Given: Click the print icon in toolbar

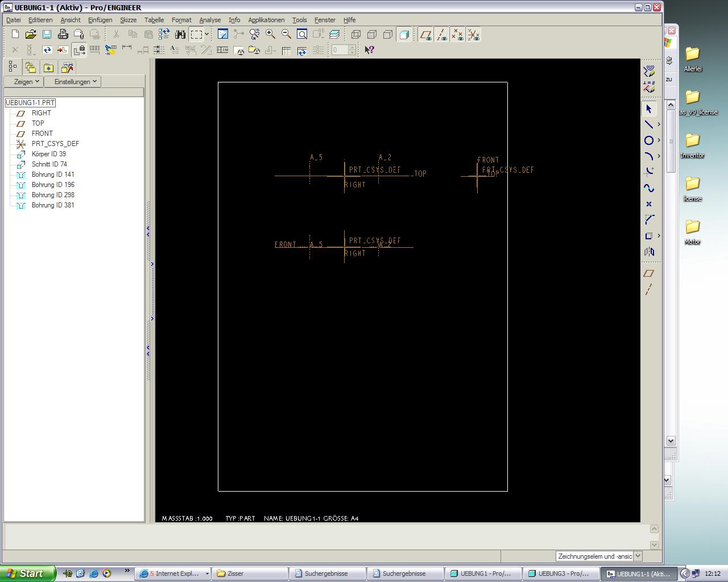Looking at the screenshot, I should pyautogui.click(x=63, y=35).
